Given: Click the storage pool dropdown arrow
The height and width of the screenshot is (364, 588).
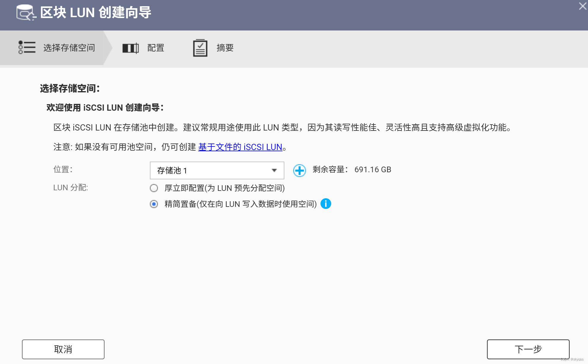Looking at the screenshot, I should 274,170.
